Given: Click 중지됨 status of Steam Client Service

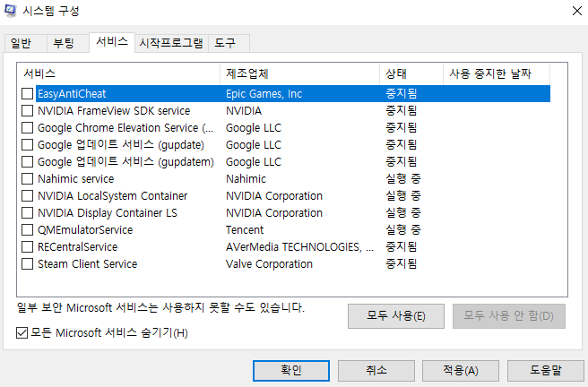Looking at the screenshot, I should 402,263.
